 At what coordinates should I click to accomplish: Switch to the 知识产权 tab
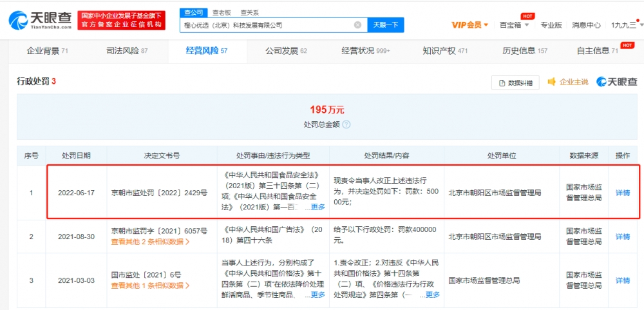tap(445, 51)
